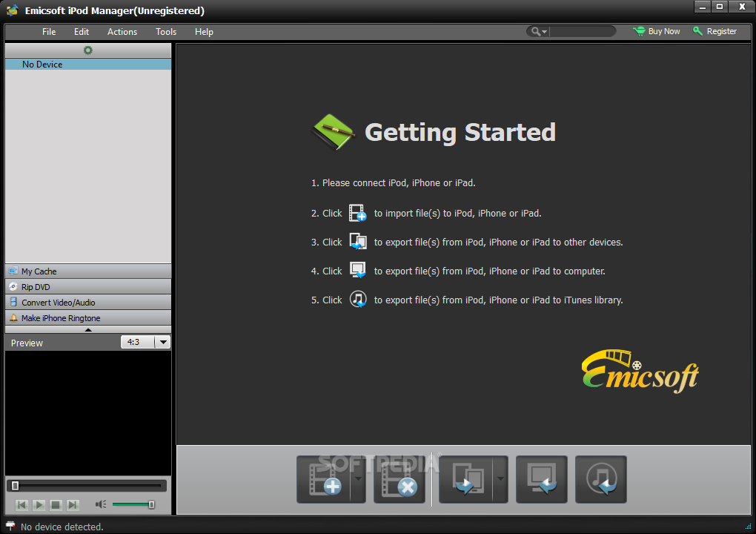756x534 pixels.
Task: Click the search input field
Action: (x=582, y=31)
